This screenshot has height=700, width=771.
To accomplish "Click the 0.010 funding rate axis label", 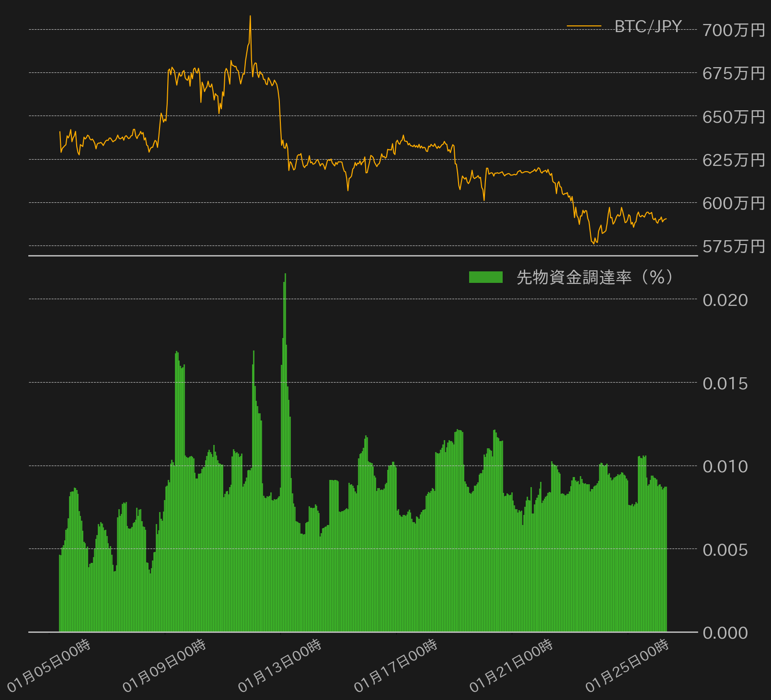I will coord(725,467).
